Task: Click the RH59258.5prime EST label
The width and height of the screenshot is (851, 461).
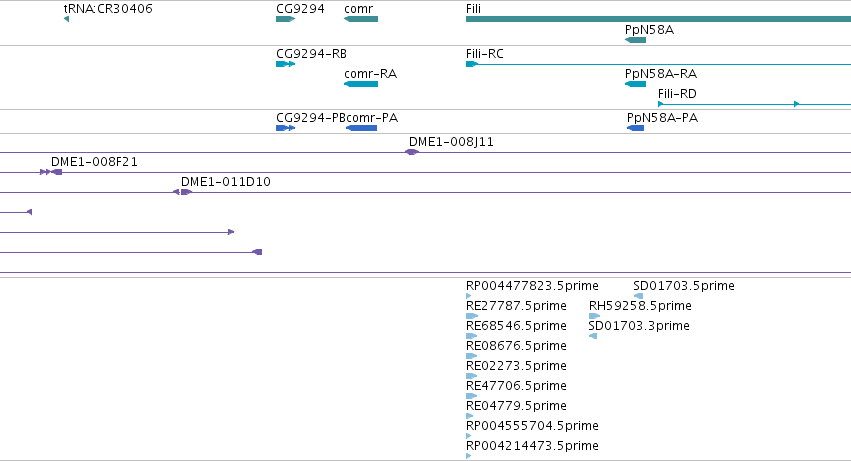Action: tap(640, 306)
